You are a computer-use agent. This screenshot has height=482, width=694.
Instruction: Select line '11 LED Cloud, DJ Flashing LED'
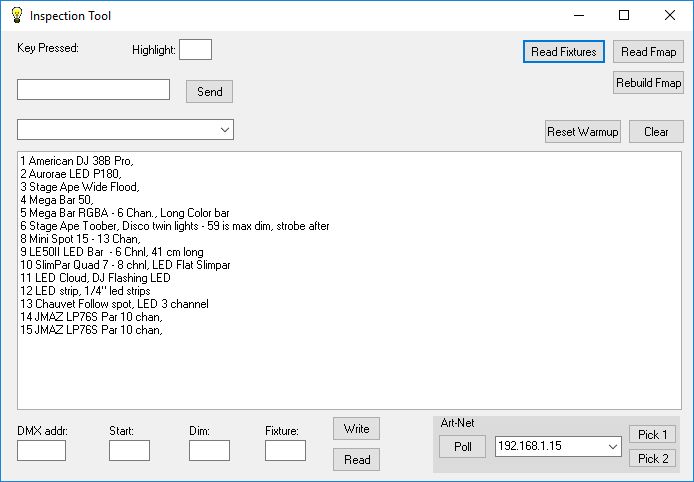click(x=95, y=278)
